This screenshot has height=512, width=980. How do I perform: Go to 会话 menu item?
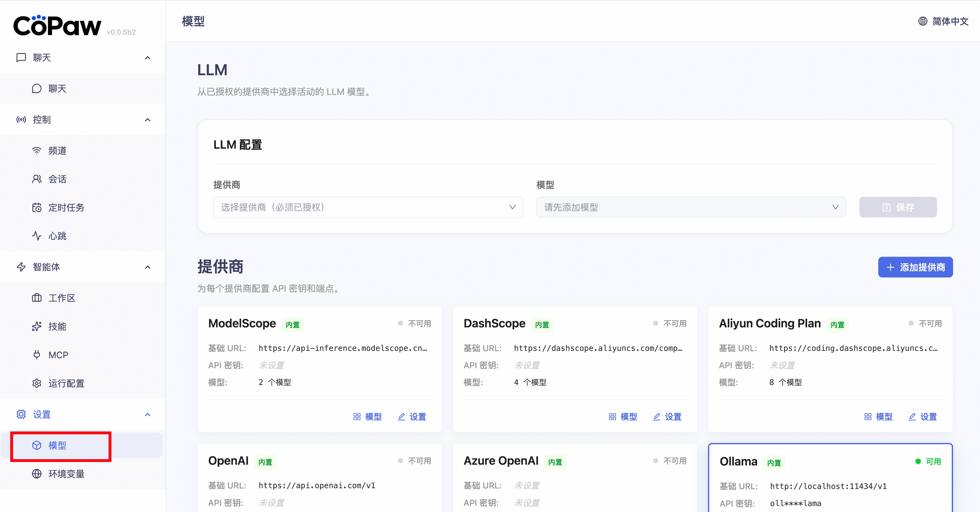(x=57, y=179)
